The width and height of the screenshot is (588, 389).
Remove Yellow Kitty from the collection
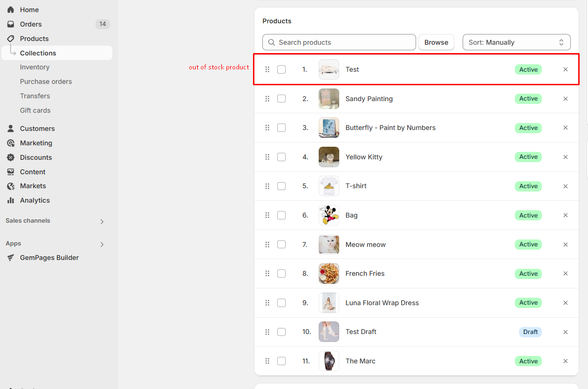[x=565, y=157]
